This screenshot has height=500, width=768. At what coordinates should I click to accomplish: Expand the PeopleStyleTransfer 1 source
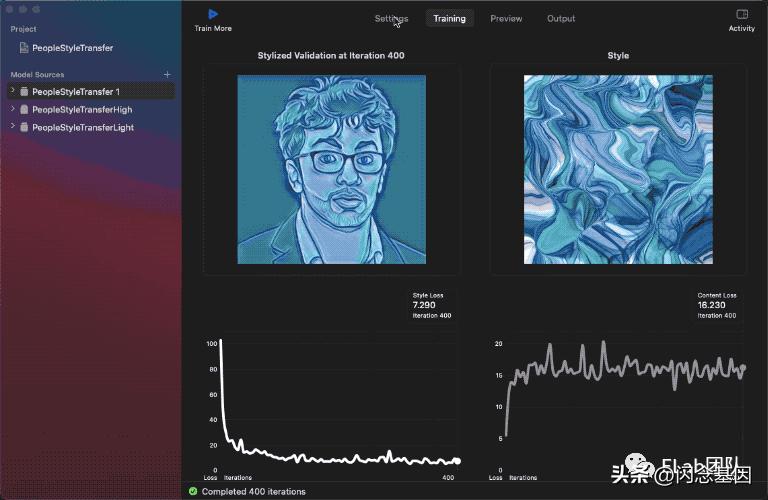(x=13, y=91)
